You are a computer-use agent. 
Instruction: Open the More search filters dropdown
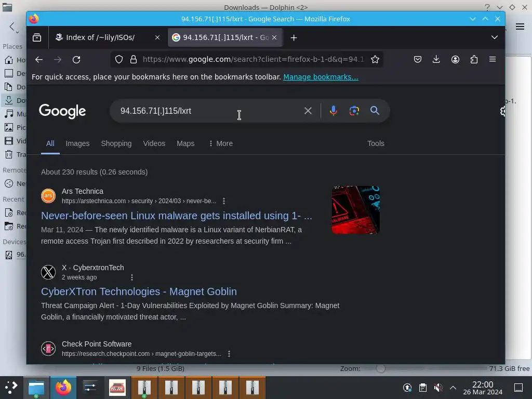(221, 143)
